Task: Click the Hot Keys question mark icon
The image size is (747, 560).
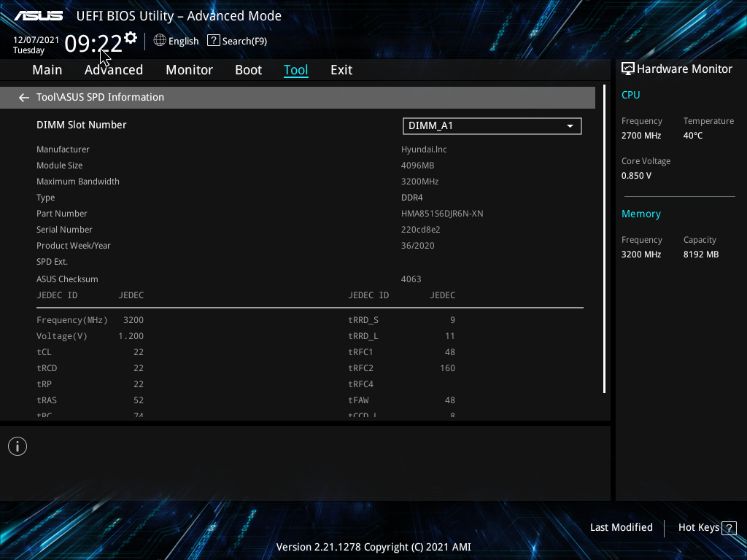Action: [x=729, y=528]
